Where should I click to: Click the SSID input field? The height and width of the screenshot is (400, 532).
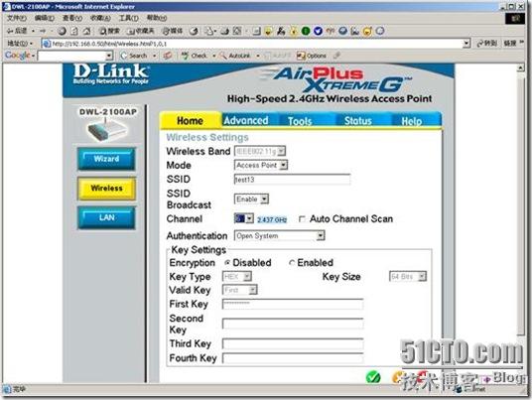[292, 180]
